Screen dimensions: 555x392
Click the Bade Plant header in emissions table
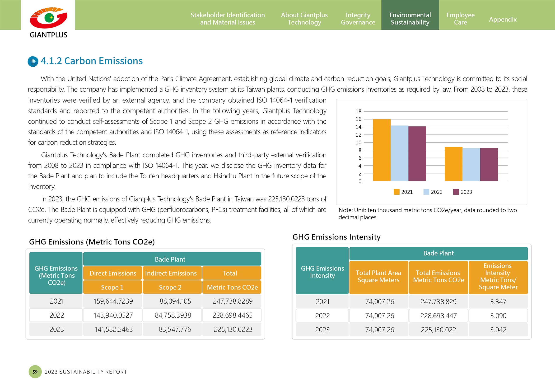pyautogui.click(x=172, y=259)
